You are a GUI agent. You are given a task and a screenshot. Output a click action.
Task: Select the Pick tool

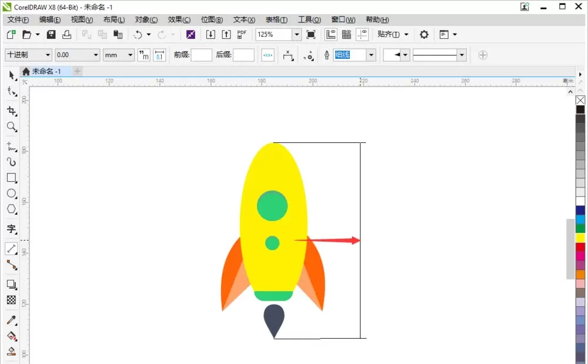[12, 75]
